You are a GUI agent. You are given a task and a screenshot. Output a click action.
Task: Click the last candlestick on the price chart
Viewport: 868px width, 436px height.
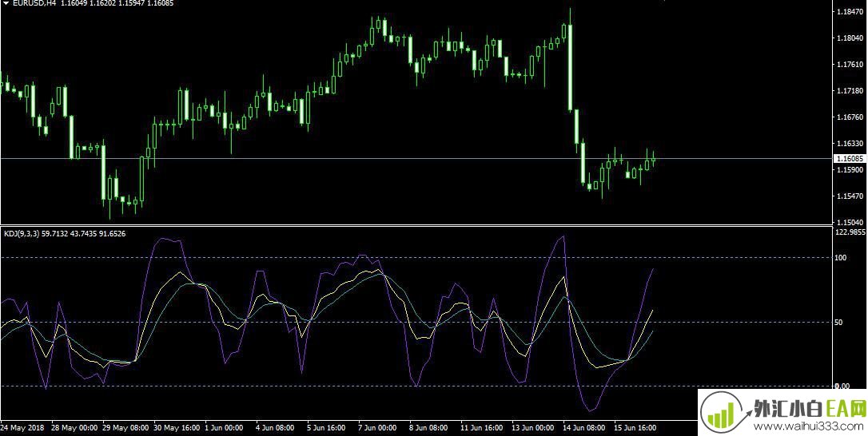[653, 159]
